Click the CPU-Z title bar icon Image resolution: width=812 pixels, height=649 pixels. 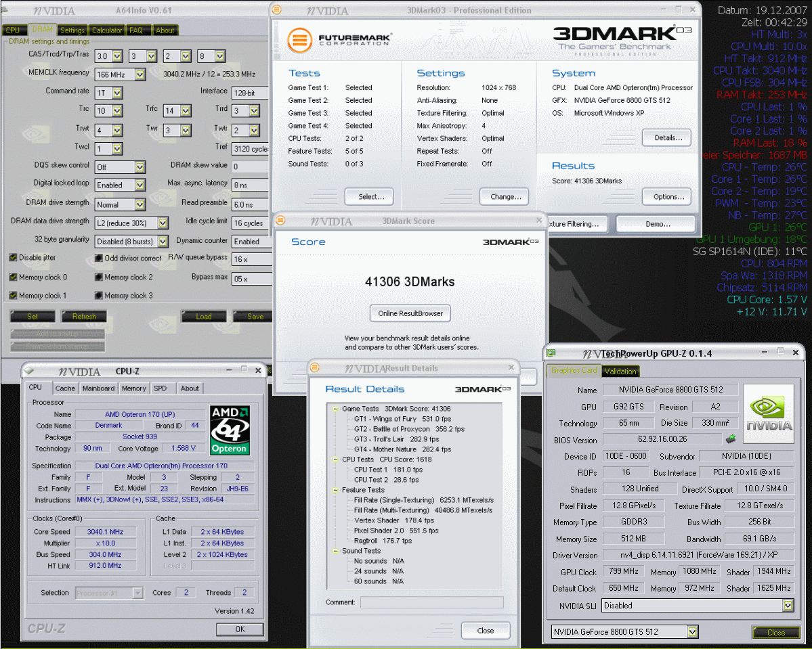(29, 371)
